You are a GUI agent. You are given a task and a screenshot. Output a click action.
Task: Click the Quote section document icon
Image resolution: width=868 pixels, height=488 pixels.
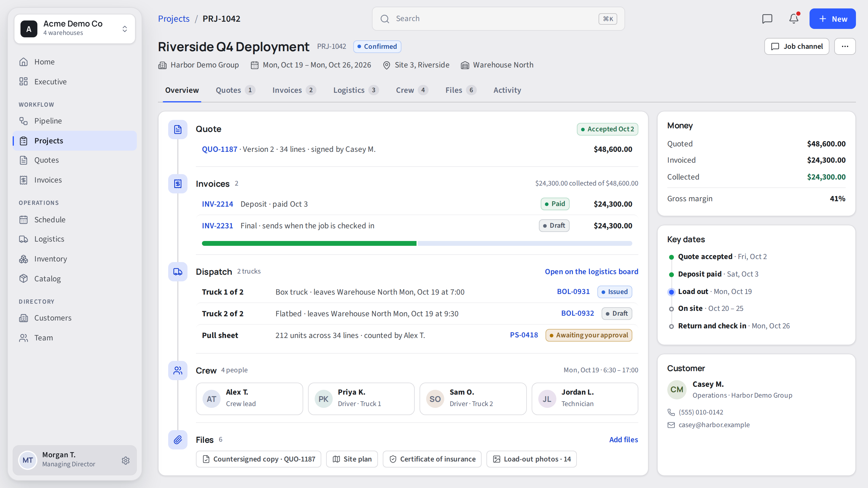click(x=178, y=129)
